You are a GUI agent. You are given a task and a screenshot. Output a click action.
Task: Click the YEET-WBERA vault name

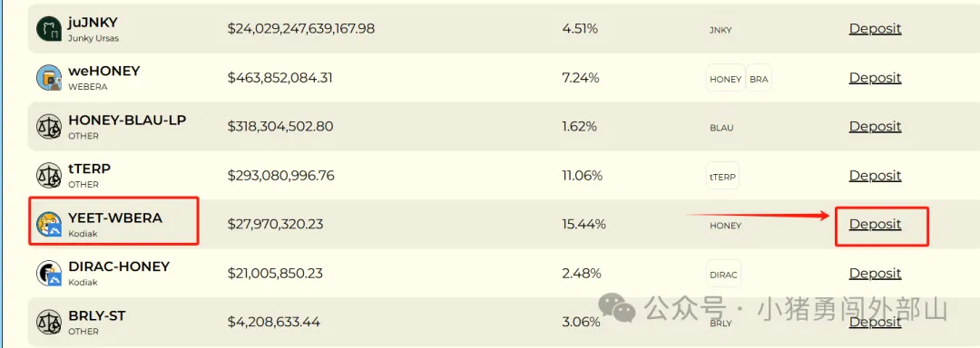pyautogui.click(x=115, y=217)
